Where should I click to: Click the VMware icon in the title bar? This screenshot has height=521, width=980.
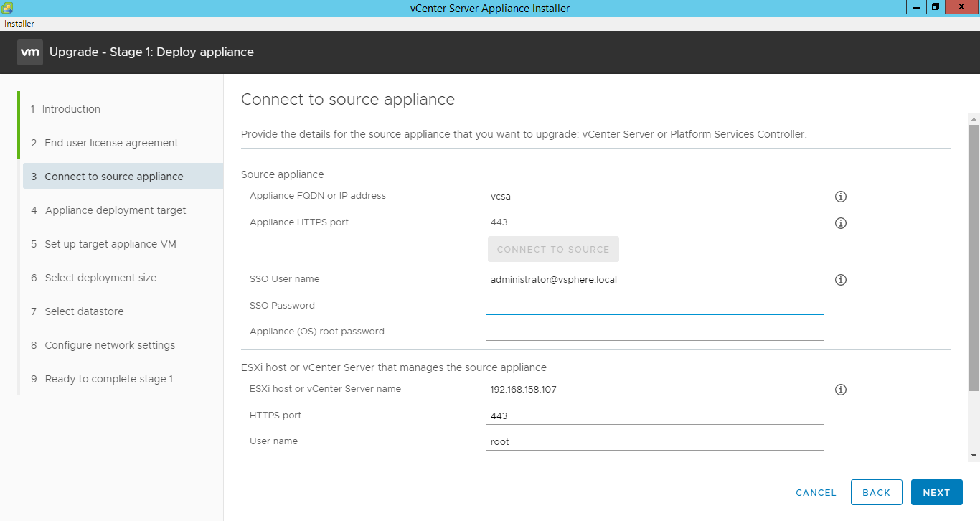(x=7, y=8)
